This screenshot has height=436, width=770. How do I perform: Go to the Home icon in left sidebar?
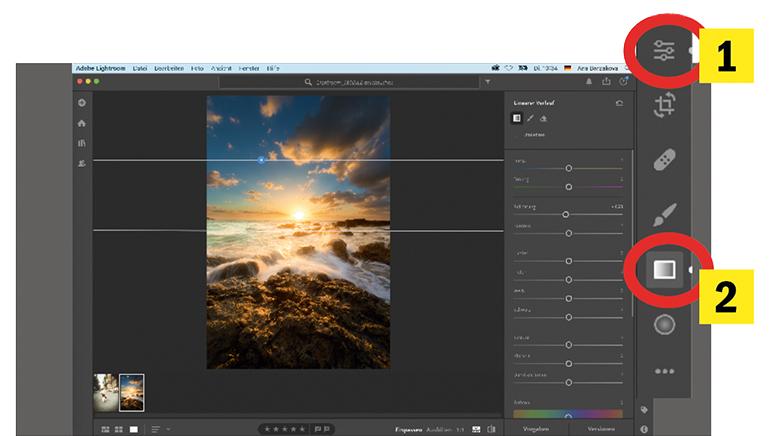pos(82,123)
